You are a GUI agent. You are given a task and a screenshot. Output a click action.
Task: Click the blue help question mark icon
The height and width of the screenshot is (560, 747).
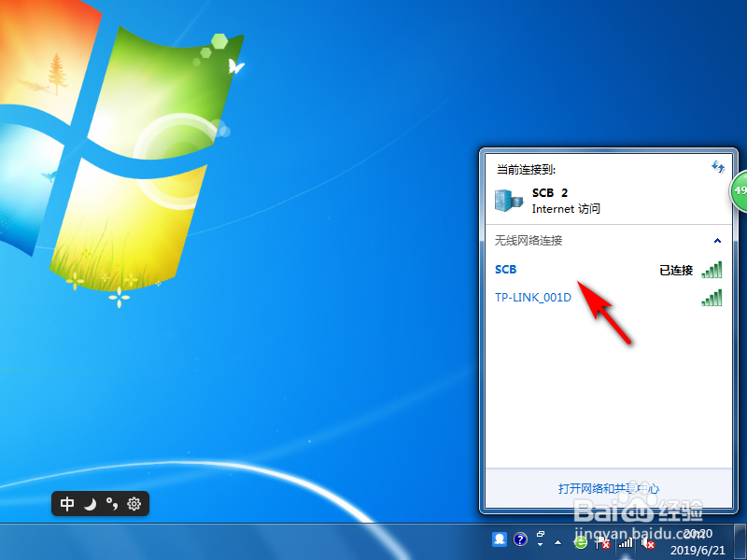(x=520, y=539)
